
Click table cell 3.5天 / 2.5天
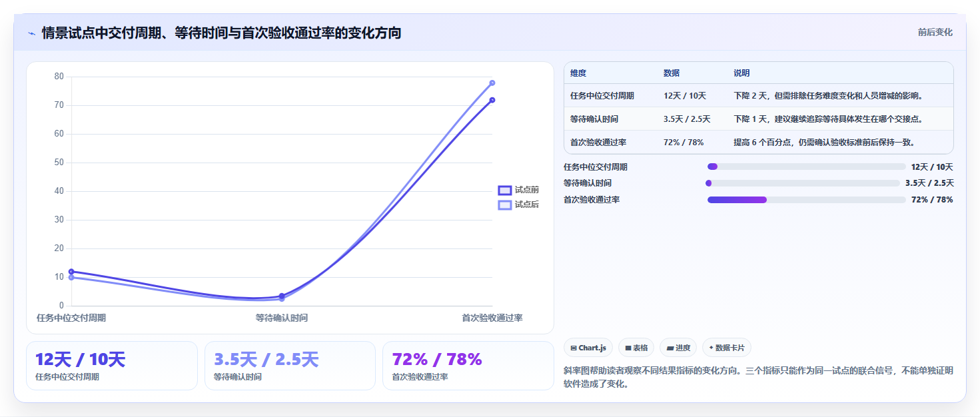pyautogui.click(x=687, y=119)
